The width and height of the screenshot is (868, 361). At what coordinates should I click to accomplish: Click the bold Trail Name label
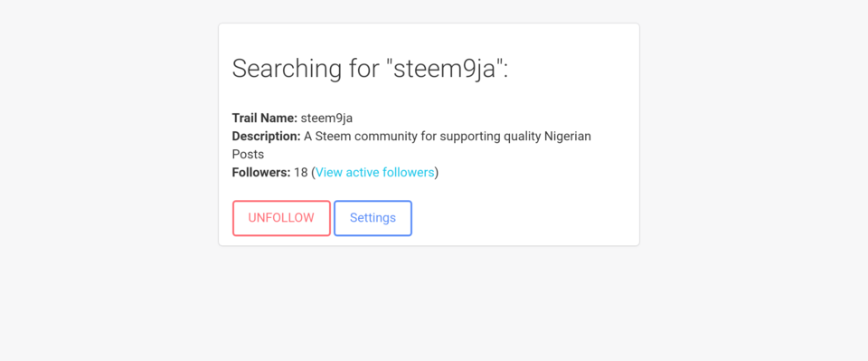click(x=265, y=119)
